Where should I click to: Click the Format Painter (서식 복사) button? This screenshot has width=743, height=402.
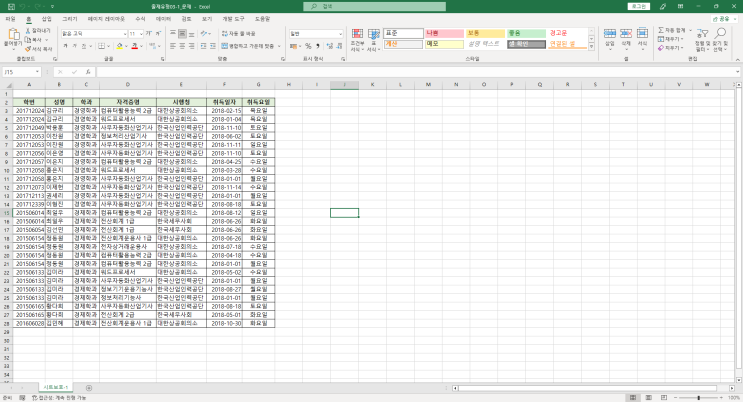[x=38, y=49]
